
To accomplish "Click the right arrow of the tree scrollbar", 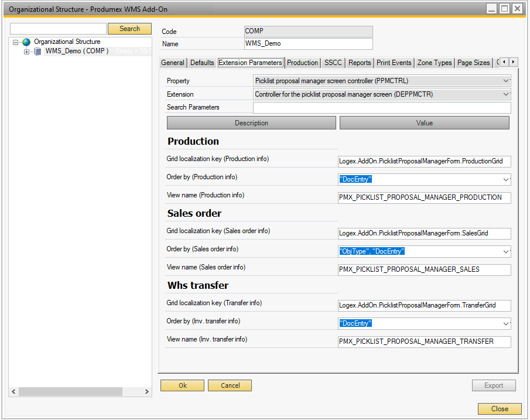I will tap(146, 391).
